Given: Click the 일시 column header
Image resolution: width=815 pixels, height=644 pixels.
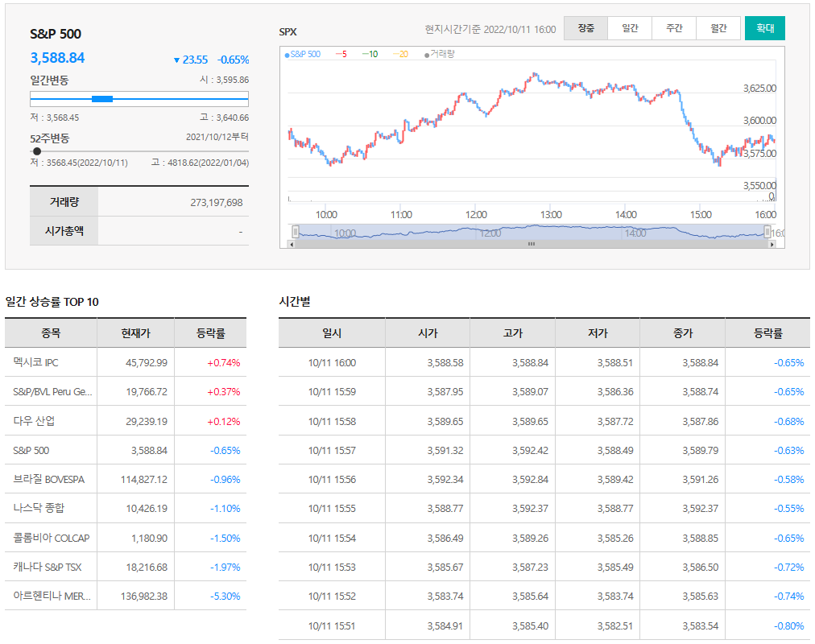Looking at the screenshot, I should point(332,333).
